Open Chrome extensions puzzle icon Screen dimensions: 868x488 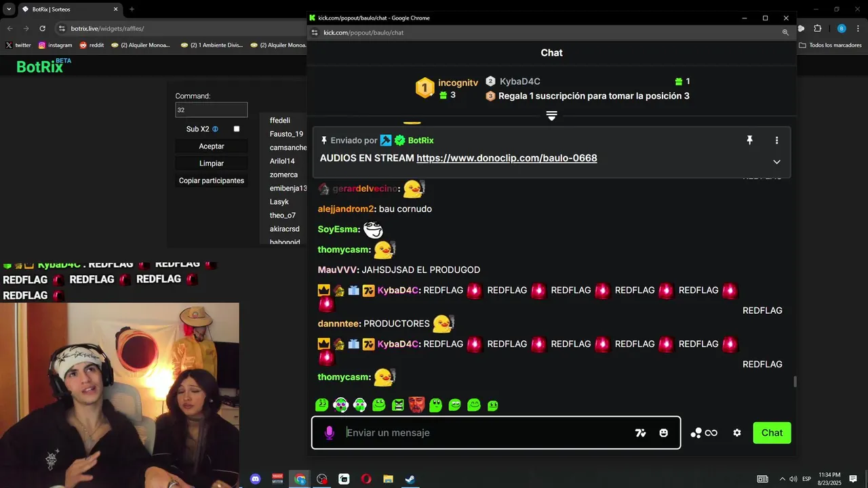pos(817,28)
